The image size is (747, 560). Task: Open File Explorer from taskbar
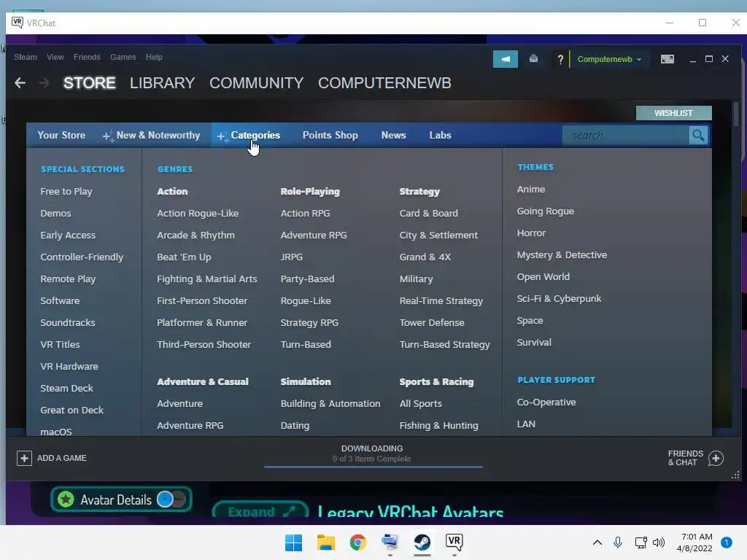[326, 542]
